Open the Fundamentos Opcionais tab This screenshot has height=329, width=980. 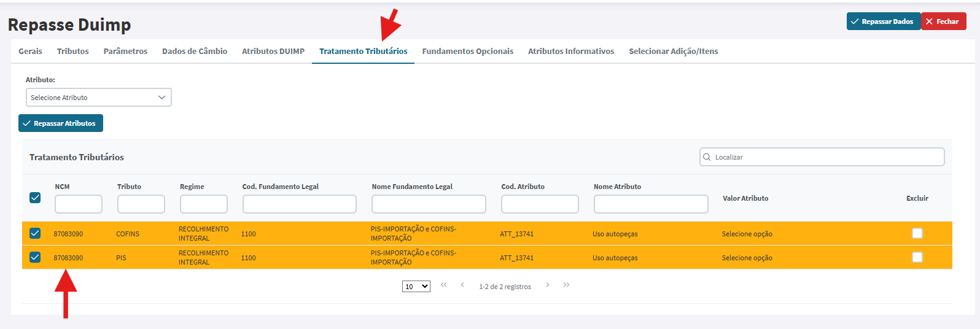point(468,51)
